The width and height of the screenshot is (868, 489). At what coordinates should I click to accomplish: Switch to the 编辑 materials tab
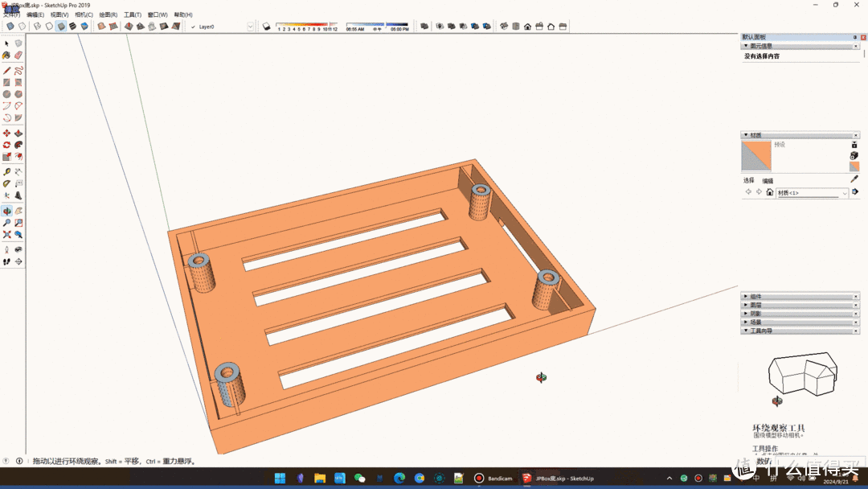pos(768,181)
